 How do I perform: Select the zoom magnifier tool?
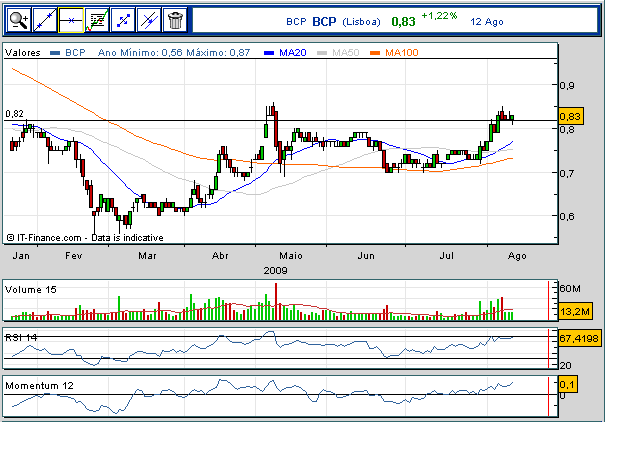(x=18, y=18)
